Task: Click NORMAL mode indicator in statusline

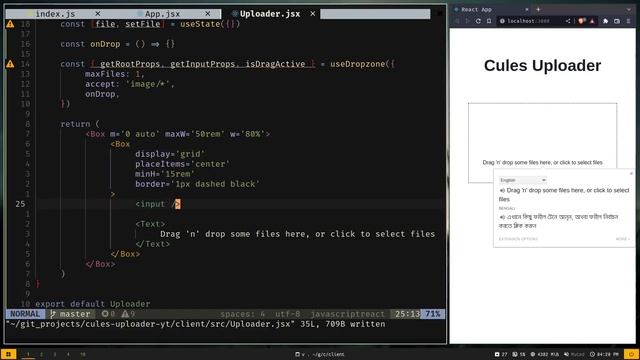Action: tap(25, 314)
